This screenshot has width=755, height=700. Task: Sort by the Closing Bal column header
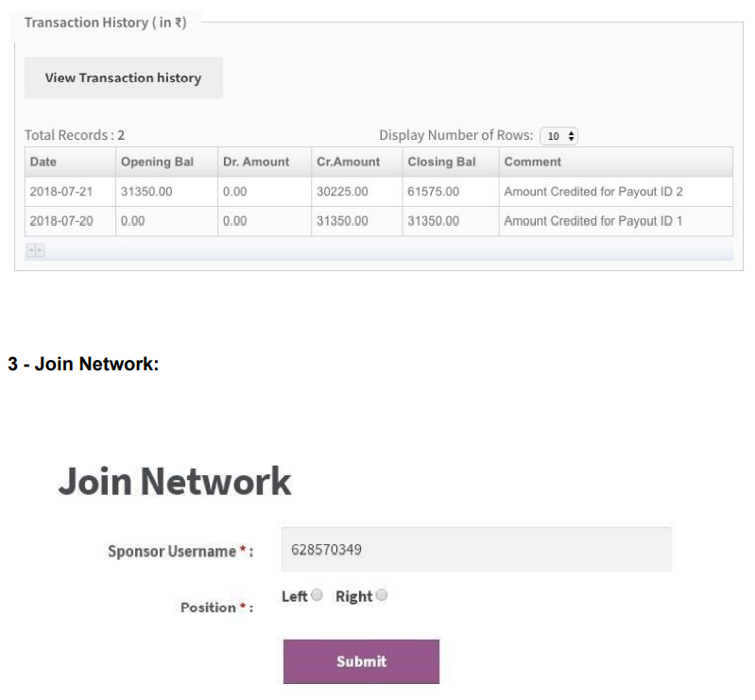click(x=451, y=162)
